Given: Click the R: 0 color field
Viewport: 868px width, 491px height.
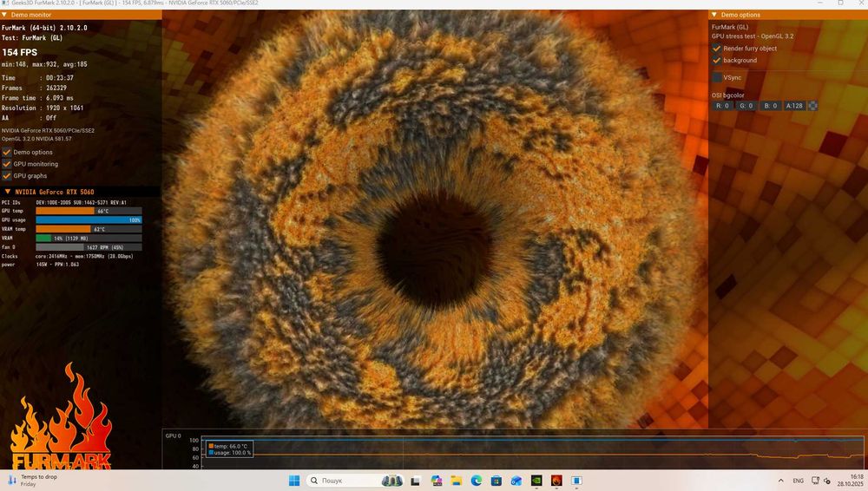Looking at the screenshot, I should pos(722,106).
